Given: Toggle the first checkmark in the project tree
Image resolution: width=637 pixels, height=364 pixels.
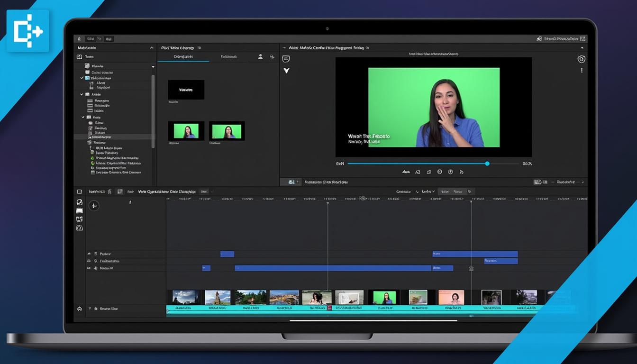Looking at the screenshot, I should tap(82, 78).
